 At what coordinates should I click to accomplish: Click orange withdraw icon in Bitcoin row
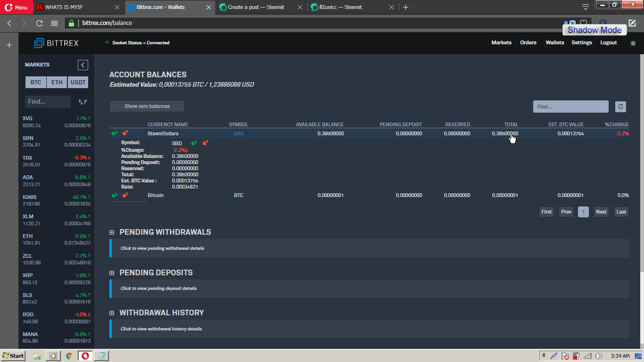(125, 195)
